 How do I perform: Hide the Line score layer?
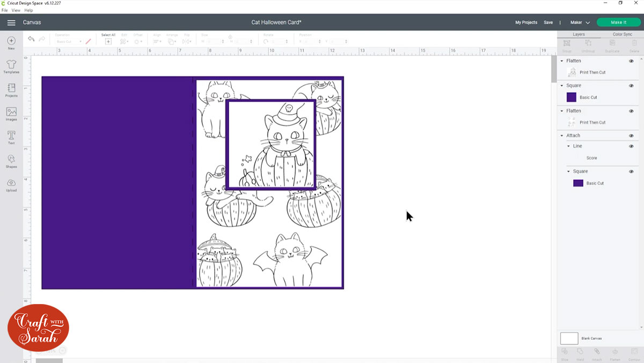coord(631,146)
